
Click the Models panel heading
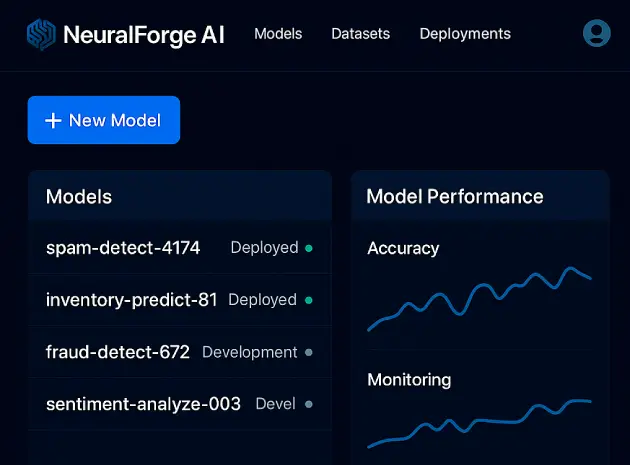click(x=79, y=197)
